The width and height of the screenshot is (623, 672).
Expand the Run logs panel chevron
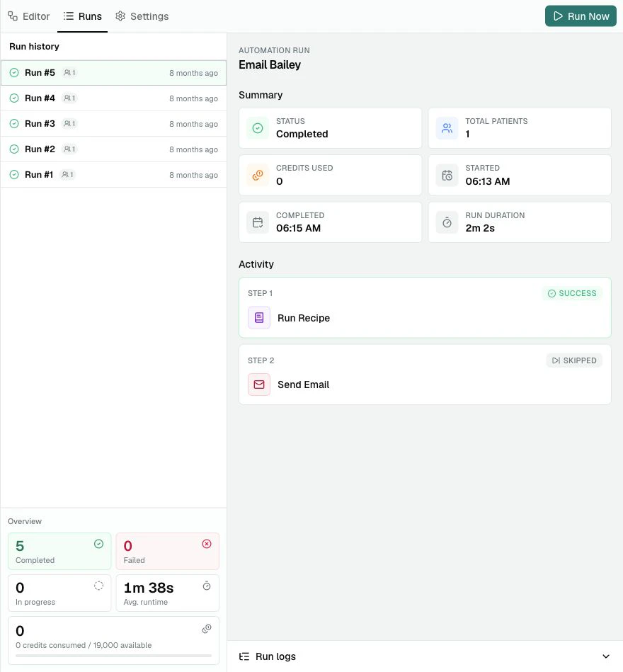pyautogui.click(x=606, y=656)
